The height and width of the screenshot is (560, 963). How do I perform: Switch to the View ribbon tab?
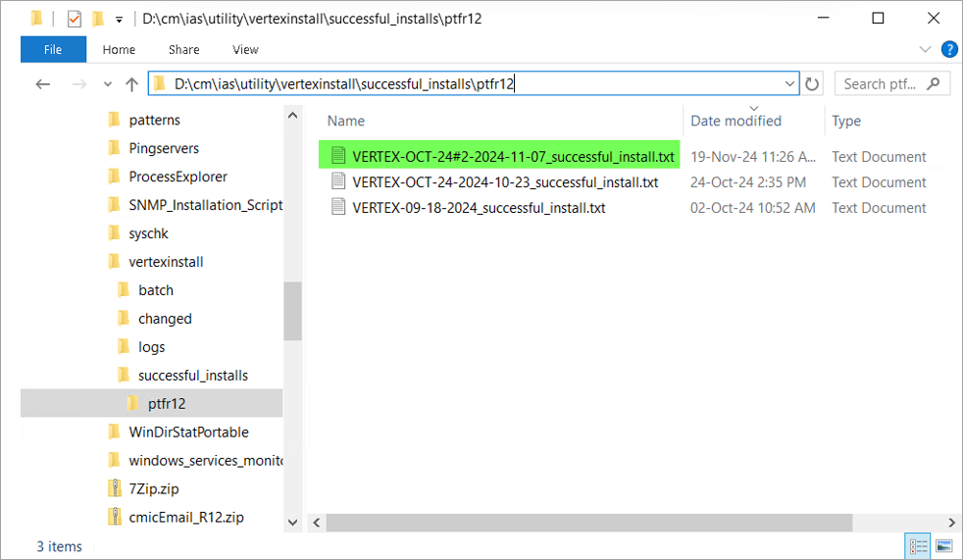pyautogui.click(x=245, y=50)
